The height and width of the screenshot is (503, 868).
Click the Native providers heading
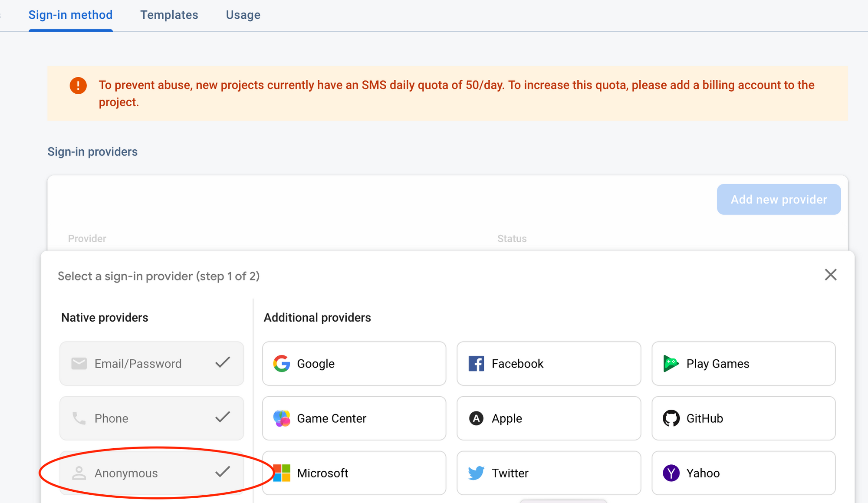[105, 317]
